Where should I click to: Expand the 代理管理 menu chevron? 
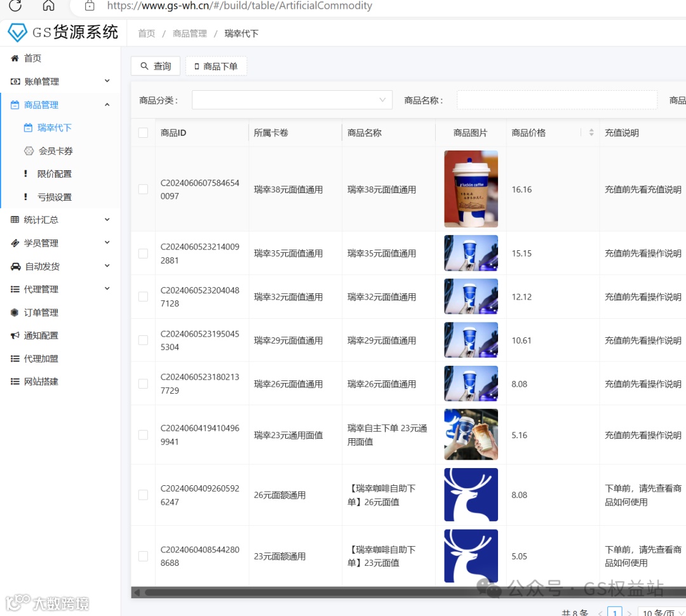(x=107, y=288)
